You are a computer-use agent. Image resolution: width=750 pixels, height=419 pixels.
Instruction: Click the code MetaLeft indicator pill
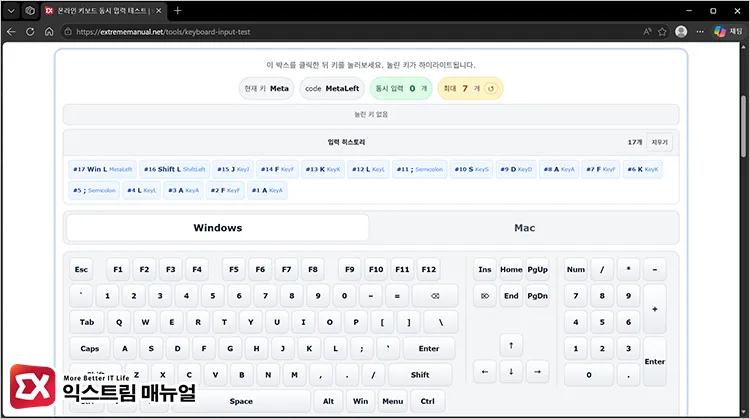click(332, 88)
